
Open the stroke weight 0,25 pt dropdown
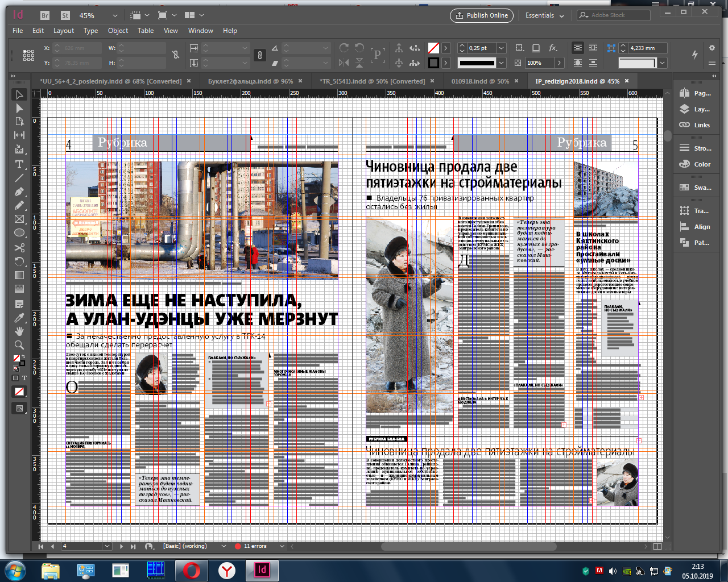coord(501,48)
